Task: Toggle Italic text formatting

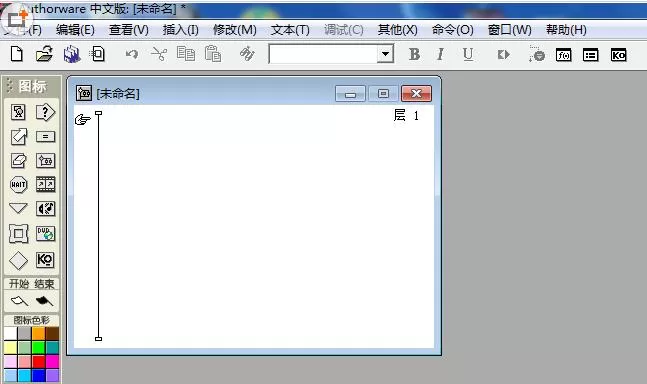Action: [x=440, y=54]
